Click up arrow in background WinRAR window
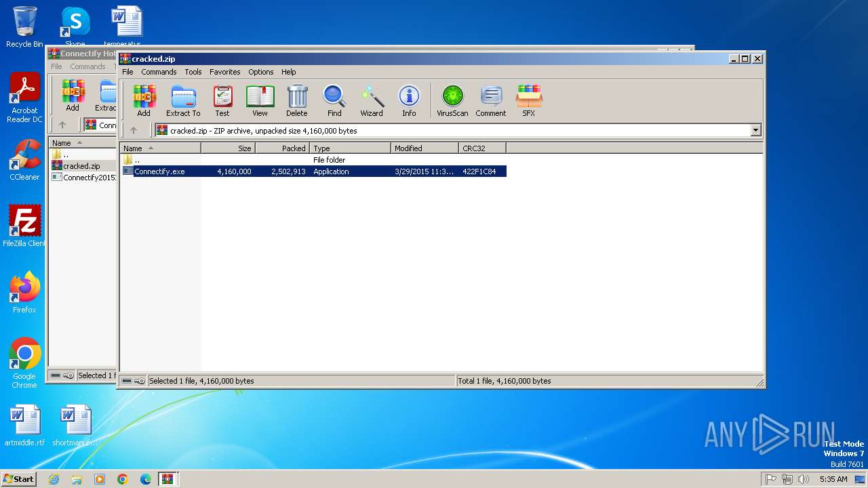Screen dimensions: 868x488 62,125
